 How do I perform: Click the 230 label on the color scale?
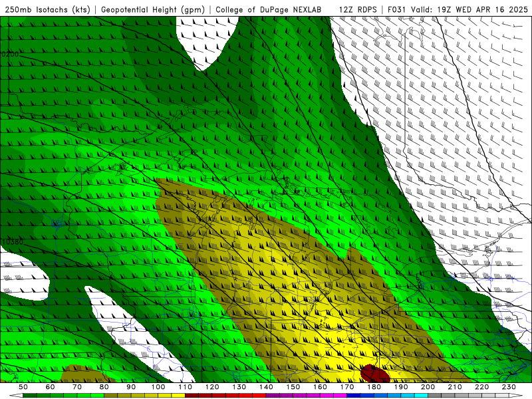click(509, 387)
